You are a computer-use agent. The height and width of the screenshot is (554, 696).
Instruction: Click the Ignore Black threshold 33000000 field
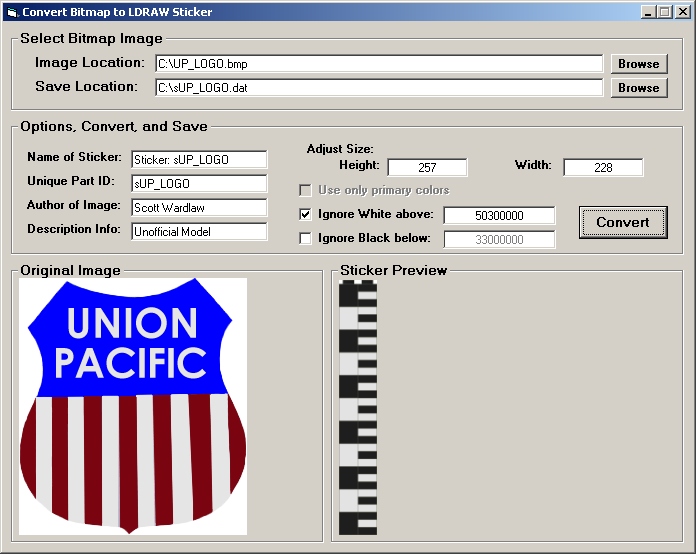[x=499, y=240]
